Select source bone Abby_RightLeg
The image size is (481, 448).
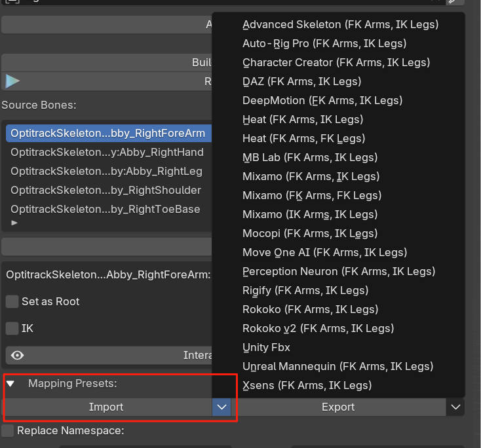pyautogui.click(x=109, y=172)
